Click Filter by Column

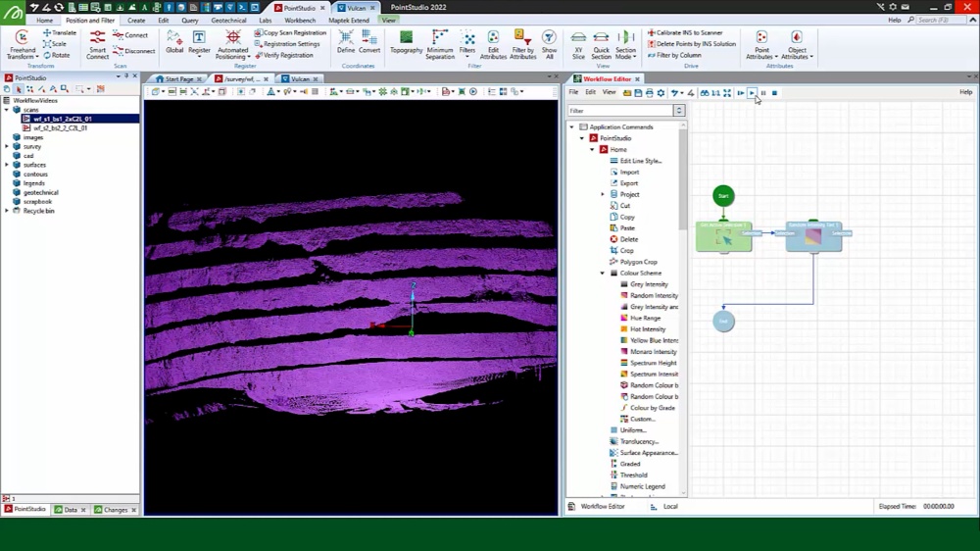click(674, 55)
